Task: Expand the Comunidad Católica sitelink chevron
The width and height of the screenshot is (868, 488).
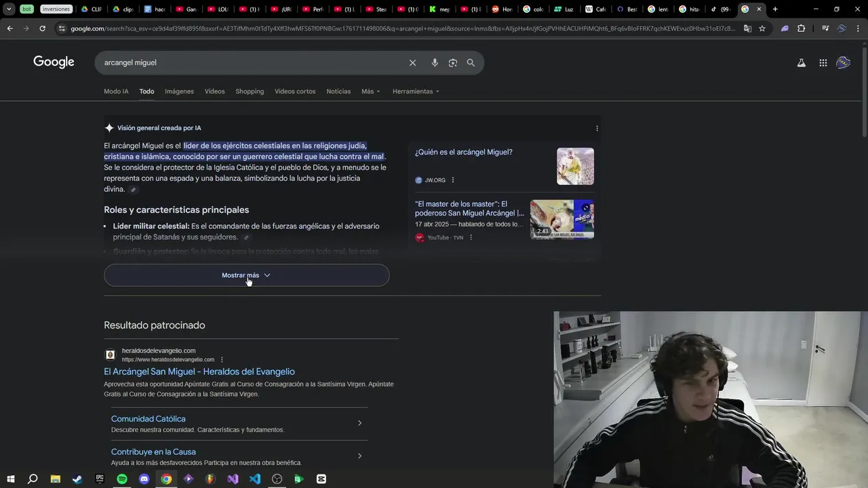Action: (x=359, y=423)
